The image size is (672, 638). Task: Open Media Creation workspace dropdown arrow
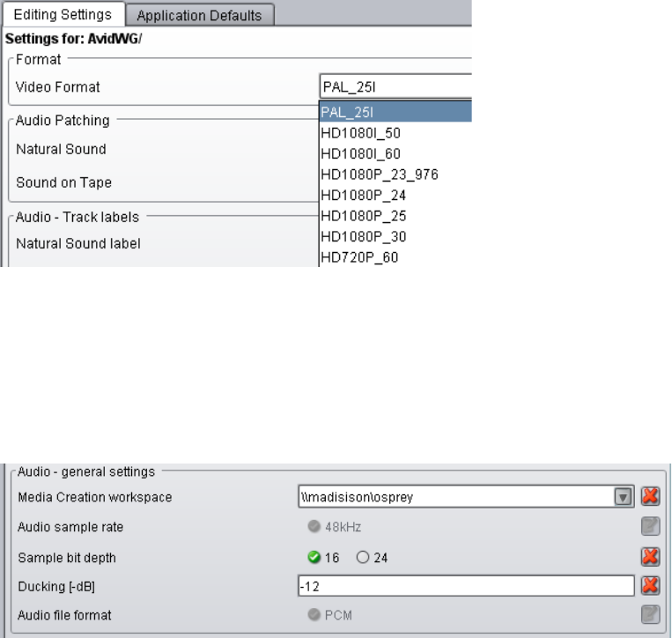coord(623,497)
